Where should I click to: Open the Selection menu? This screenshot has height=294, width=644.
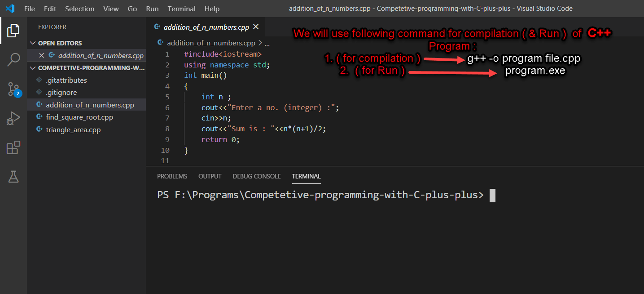[x=80, y=9]
